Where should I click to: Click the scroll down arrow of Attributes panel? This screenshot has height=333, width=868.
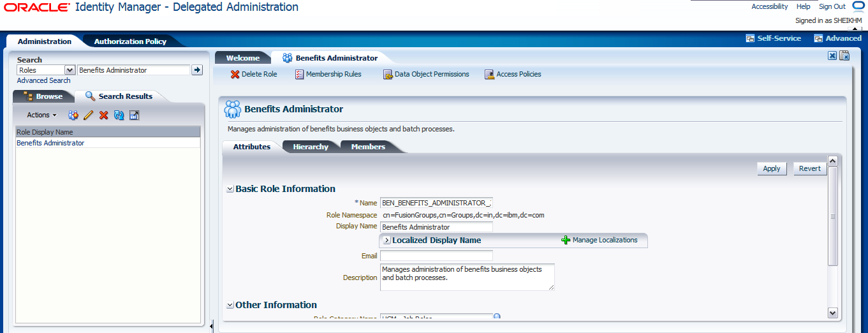tap(832, 313)
